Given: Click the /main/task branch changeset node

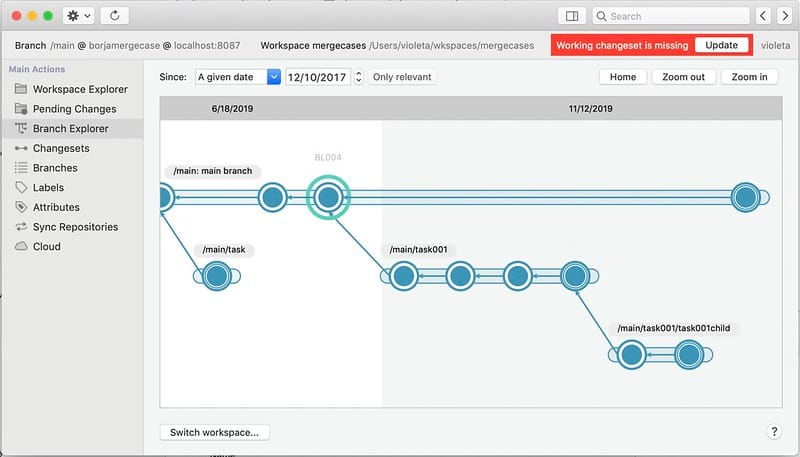Looking at the screenshot, I should 216,276.
